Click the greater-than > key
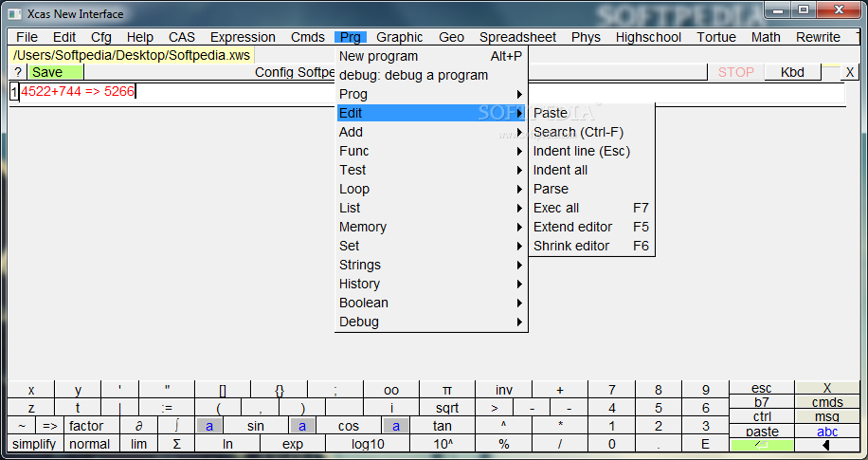 click(495, 408)
